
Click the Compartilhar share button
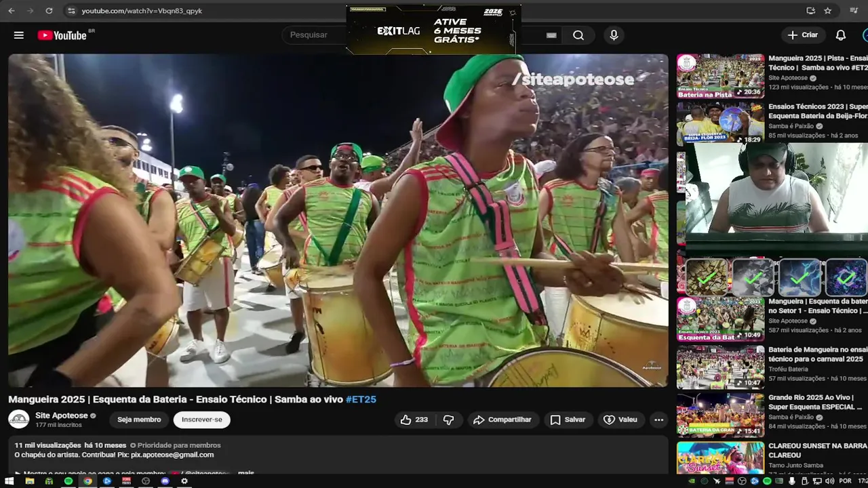[502, 420]
